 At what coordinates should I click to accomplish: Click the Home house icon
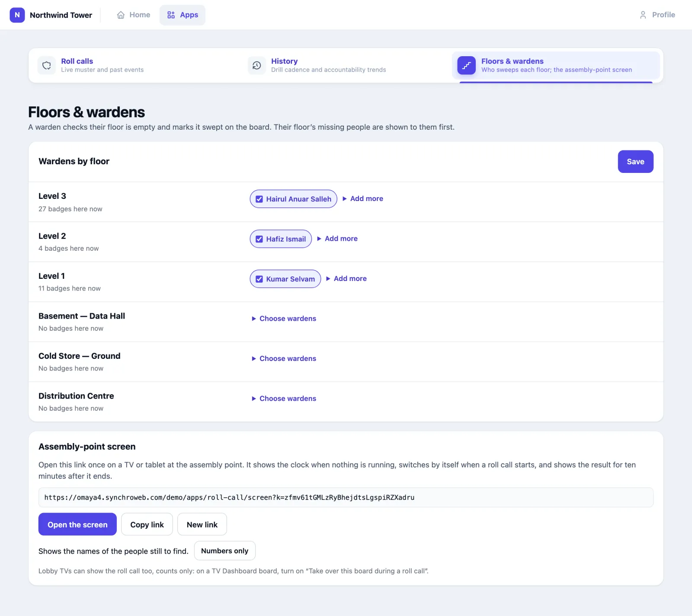click(x=121, y=15)
